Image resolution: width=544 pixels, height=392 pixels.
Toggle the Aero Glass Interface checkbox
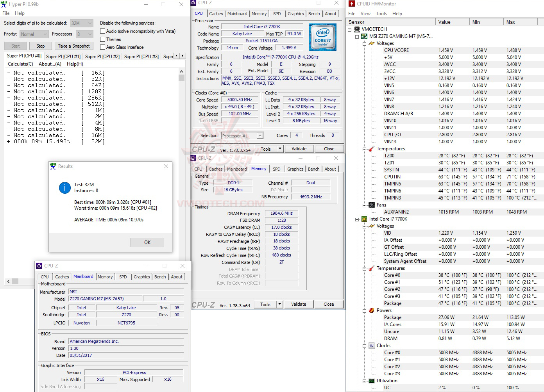[102, 47]
